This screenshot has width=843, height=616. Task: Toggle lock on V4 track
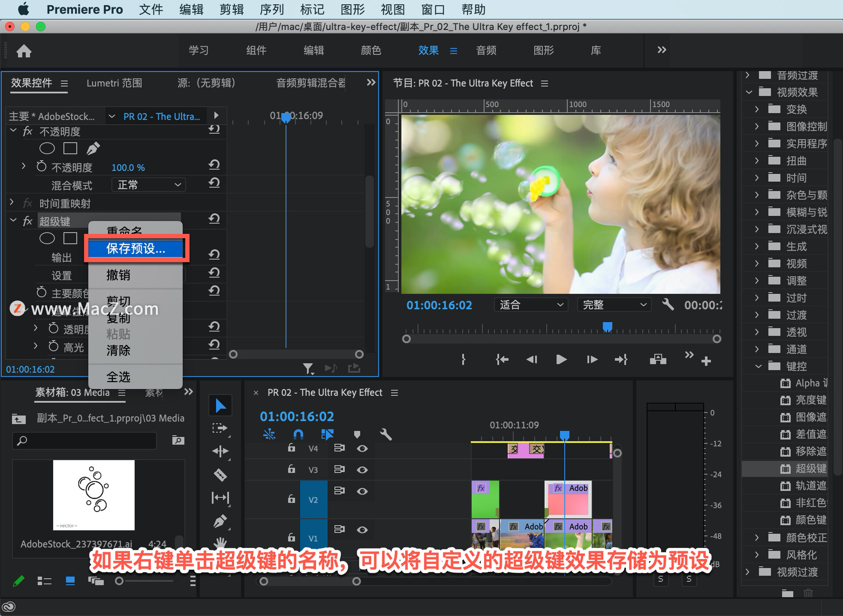tap(291, 448)
